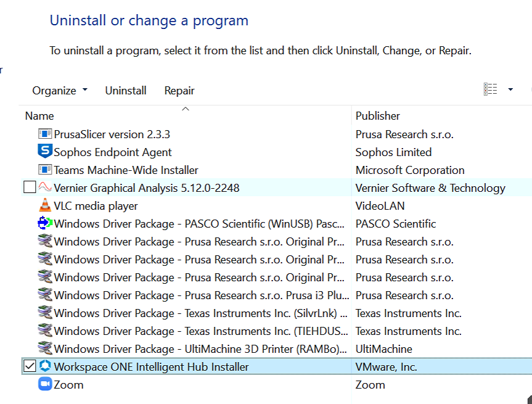Select UltiMachine 3D Printer (RAMBo) driver entry

[200, 348]
